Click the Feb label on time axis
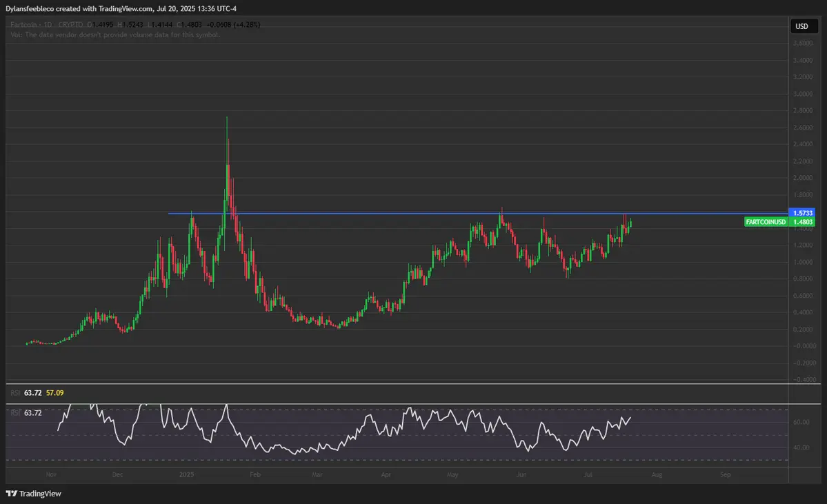 (255, 474)
